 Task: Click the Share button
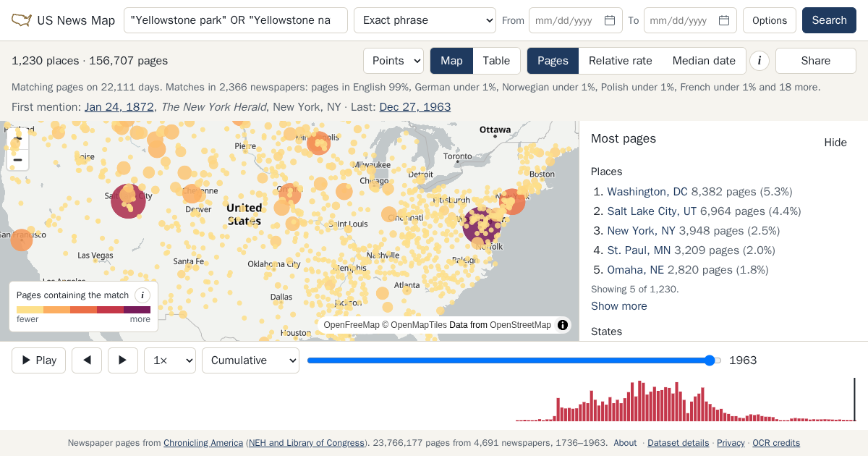coord(816,61)
